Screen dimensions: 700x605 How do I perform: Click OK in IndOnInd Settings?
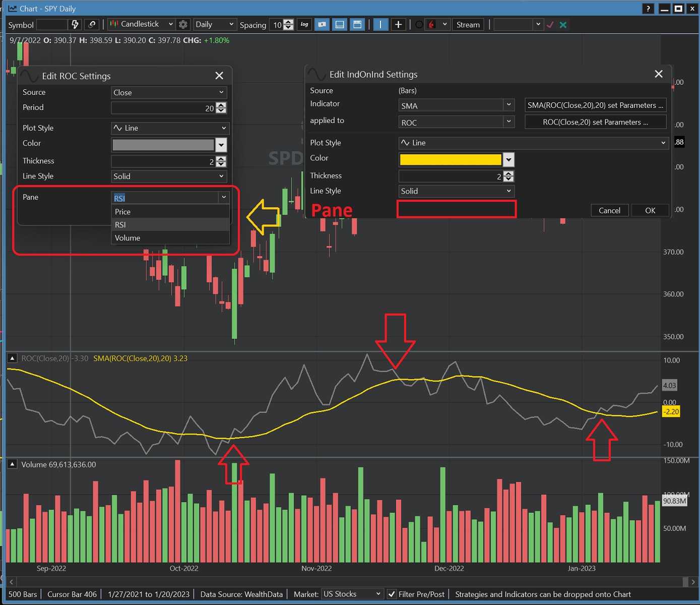[650, 210]
